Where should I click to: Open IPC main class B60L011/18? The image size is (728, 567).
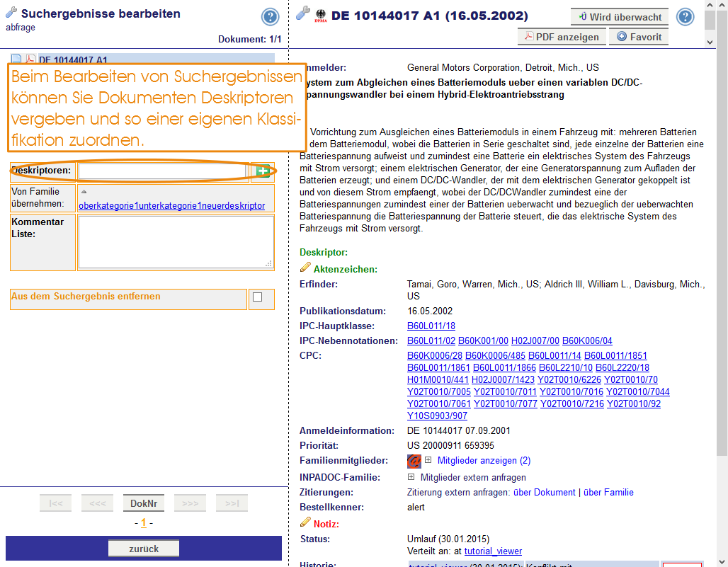click(x=431, y=326)
